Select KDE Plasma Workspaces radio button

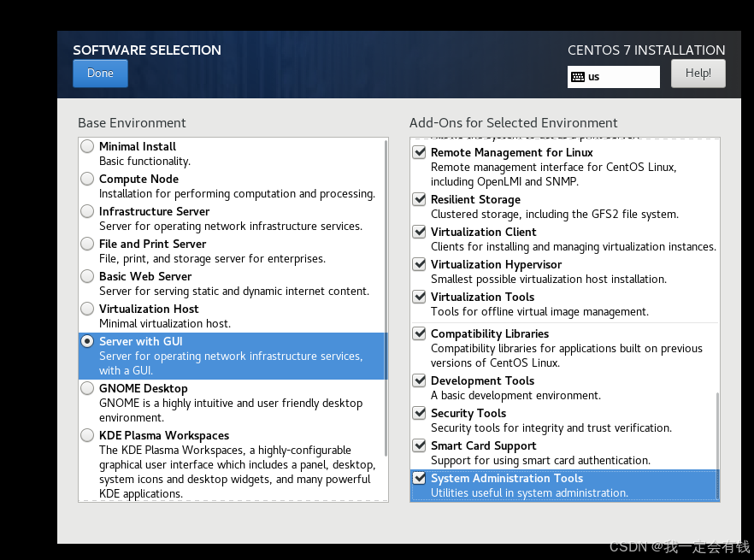point(87,435)
